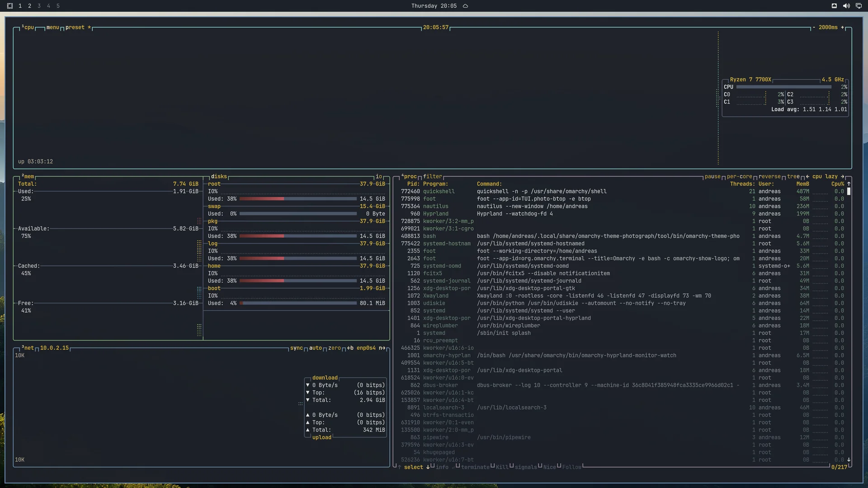Toggle reverse sorting of processes
This screenshot has height=488, width=868.
[x=769, y=177]
